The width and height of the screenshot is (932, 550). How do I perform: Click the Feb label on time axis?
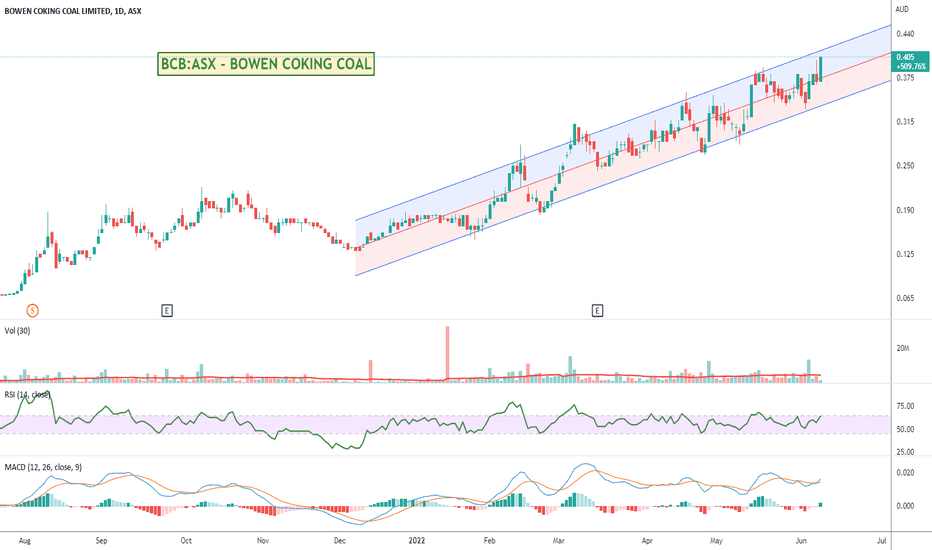click(489, 540)
